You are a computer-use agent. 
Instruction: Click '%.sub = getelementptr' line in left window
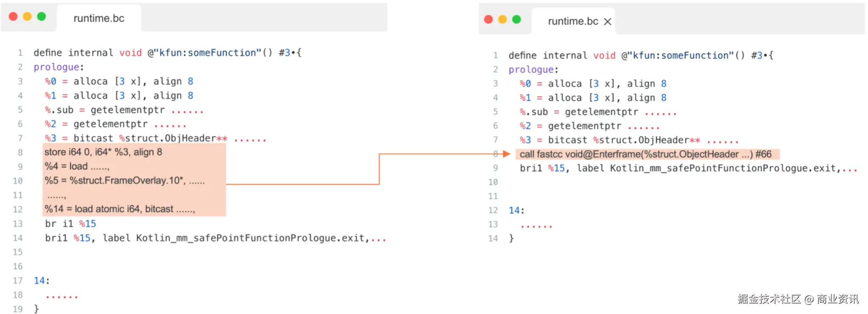tap(124, 110)
